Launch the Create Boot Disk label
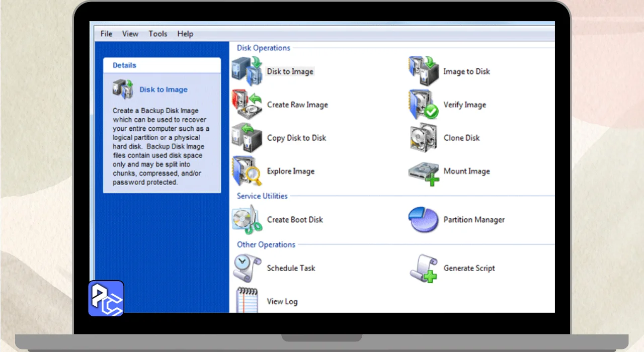The width and height of the screenshot is (644, 352). pos(295,219)
